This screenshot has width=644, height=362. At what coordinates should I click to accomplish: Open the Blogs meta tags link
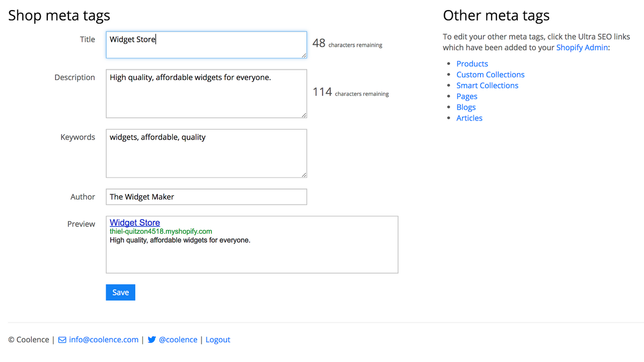[x=466, y=107]
